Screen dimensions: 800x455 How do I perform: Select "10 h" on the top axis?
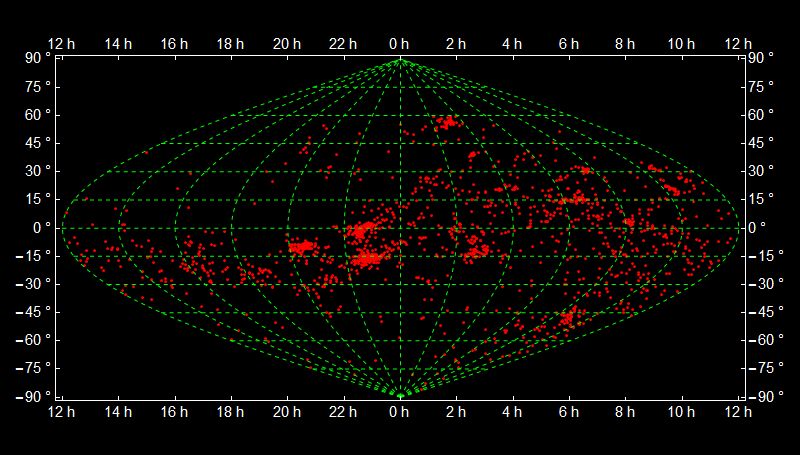tap(682, 44)
